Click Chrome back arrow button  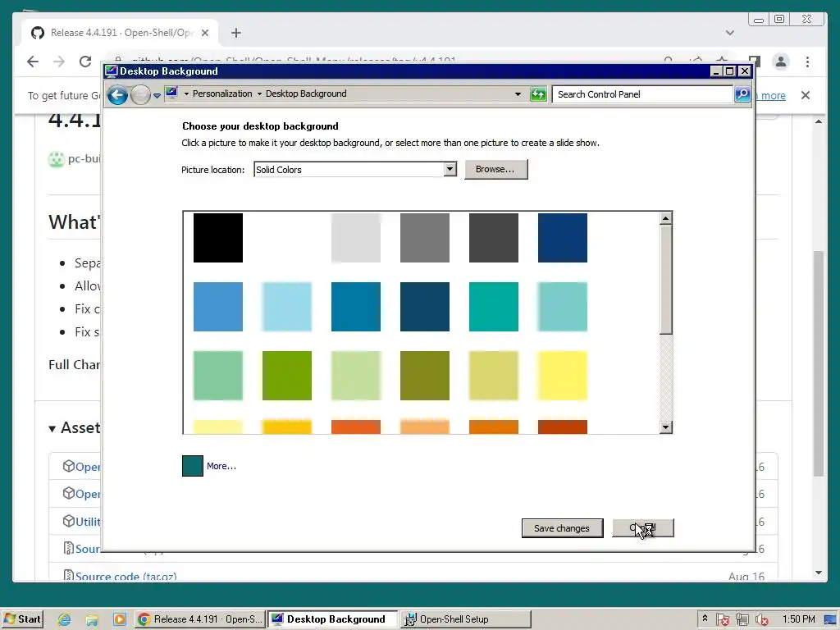click(x=33, y=62)
